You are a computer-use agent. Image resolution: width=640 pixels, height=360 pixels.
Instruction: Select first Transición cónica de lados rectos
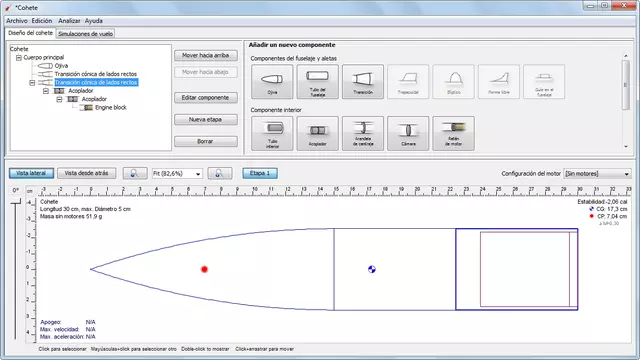pyautogui.click(x=96, y=74)
